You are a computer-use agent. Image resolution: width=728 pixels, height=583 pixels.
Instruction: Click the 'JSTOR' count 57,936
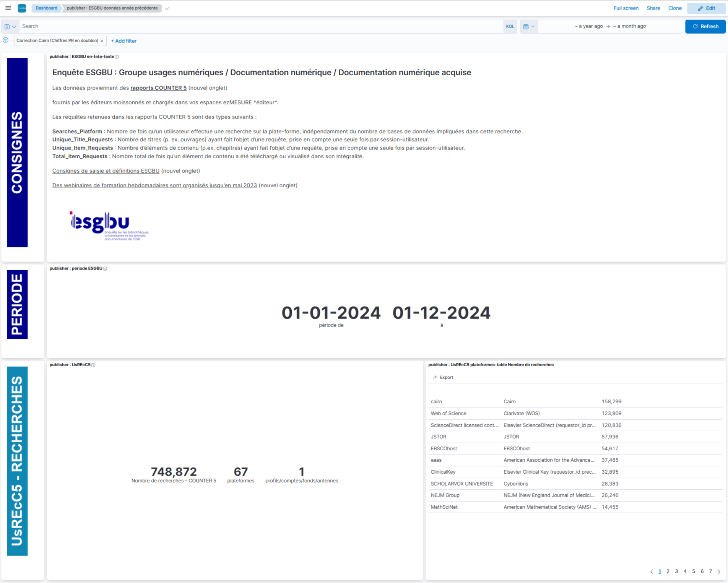610,437
